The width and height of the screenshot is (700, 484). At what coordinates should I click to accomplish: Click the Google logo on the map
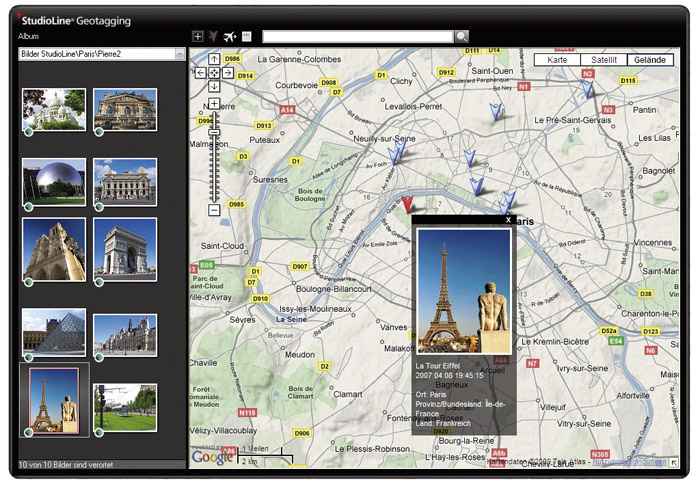(x=212, y=457)
